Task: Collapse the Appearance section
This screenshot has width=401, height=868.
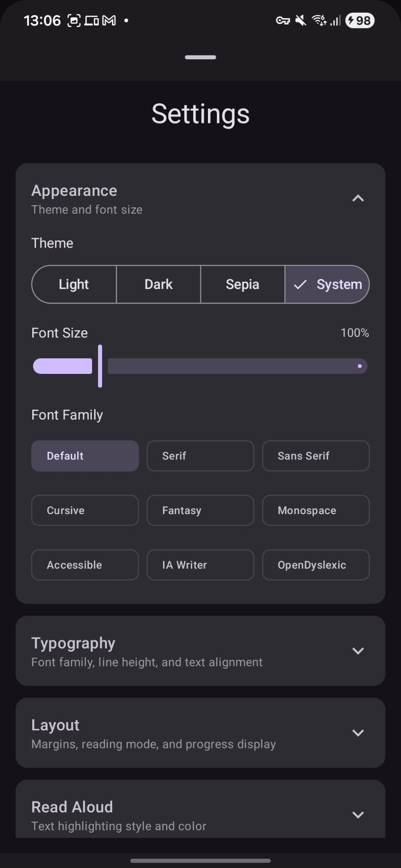Action: [358, 198]
